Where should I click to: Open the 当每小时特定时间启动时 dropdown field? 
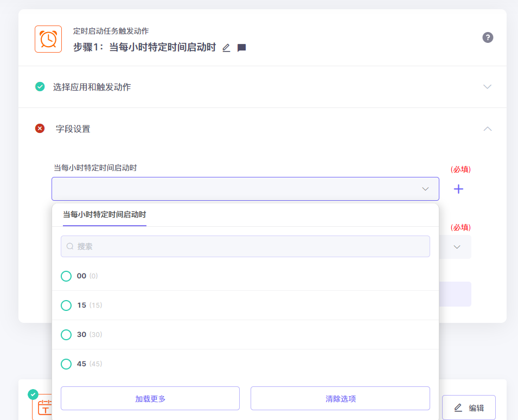coord(245,189)
